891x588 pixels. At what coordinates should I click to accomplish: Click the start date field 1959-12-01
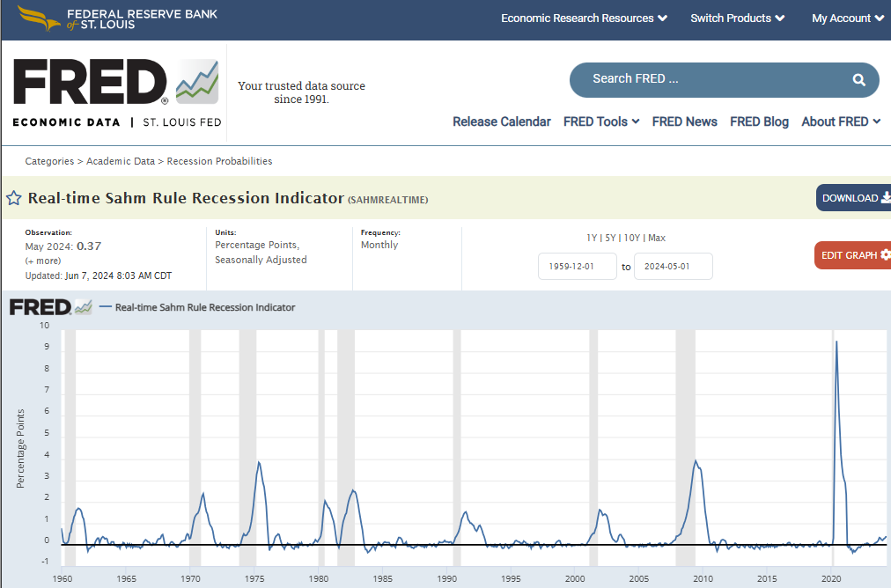pyautogui.click(x=578, y=267)
